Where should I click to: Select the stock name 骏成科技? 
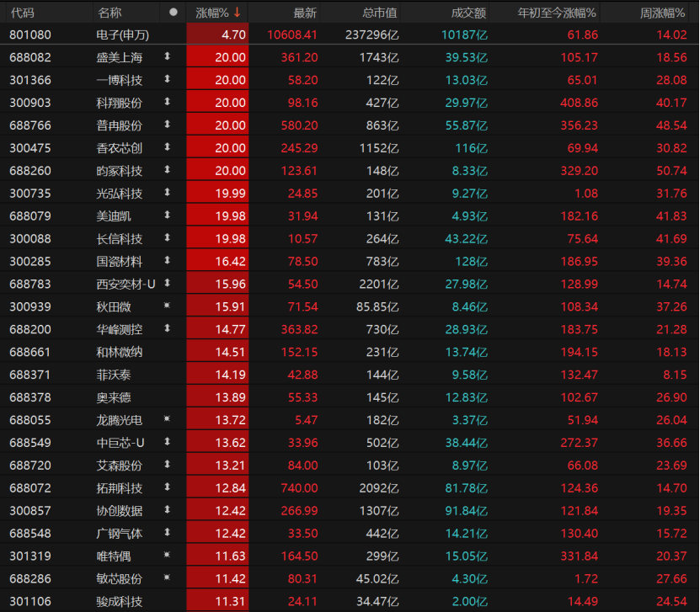tap(120, 602)
